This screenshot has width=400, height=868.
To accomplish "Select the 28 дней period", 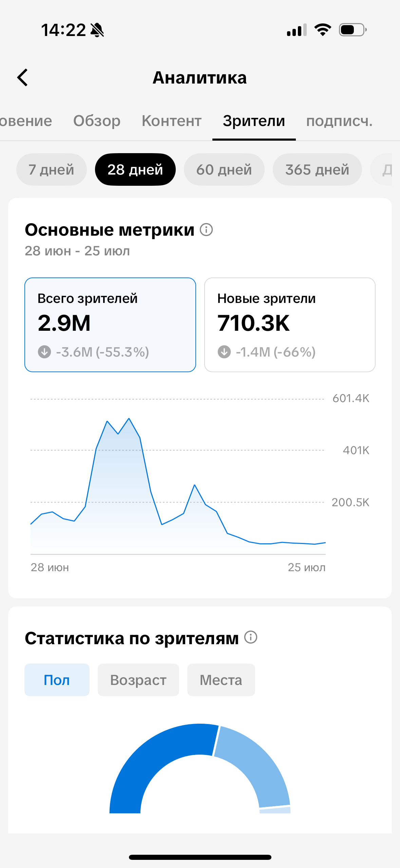I will click(x=135, y=169).
